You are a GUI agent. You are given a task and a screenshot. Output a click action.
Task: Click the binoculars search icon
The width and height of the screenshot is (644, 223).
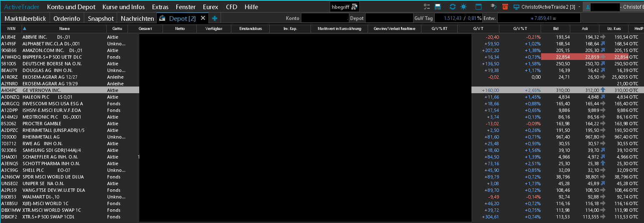point(355,7)
